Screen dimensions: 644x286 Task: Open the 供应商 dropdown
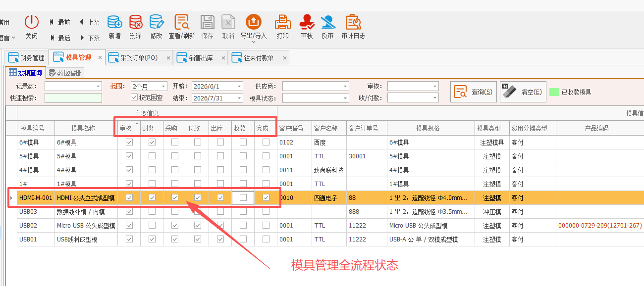coord(345,86)
